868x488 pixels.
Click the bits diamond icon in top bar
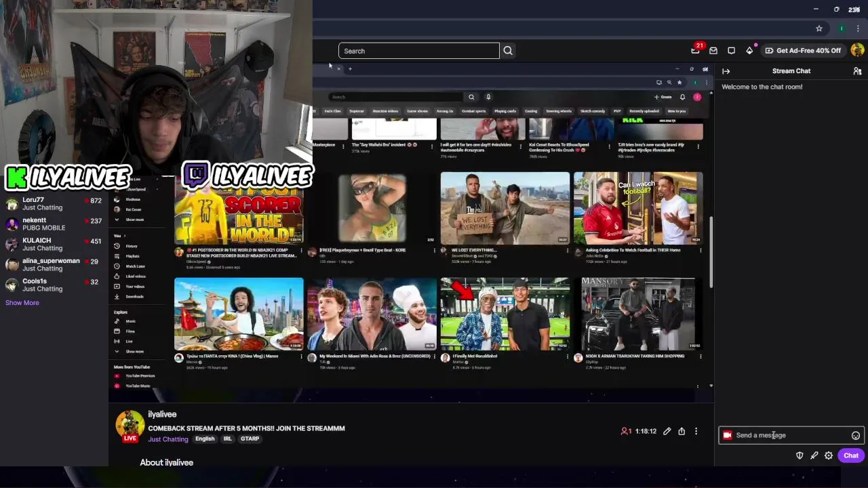tap(749, 51)
